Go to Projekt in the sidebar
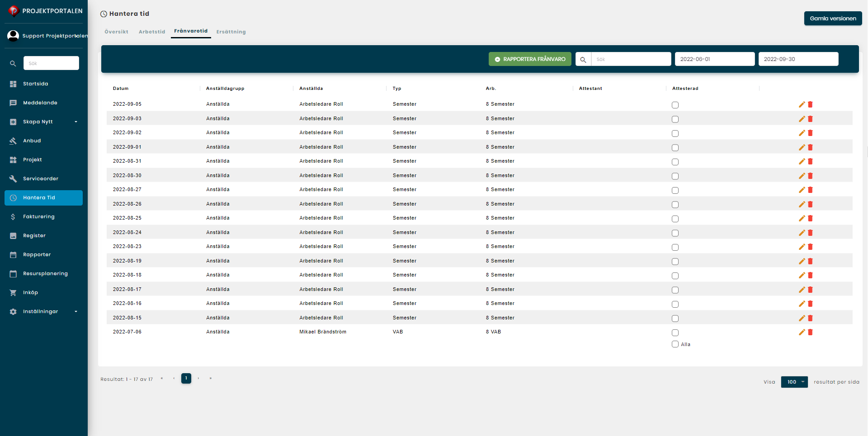 coord(43,159)
